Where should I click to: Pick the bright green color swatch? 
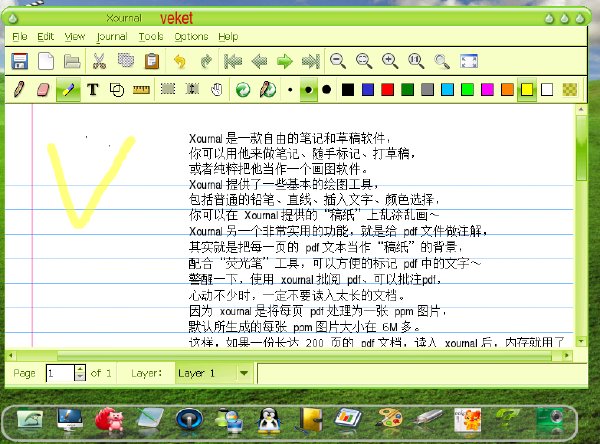467,90
